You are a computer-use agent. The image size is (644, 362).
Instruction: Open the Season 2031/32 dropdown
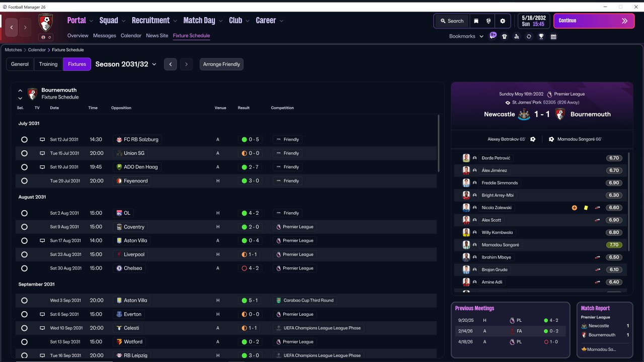tap(126, 64)
